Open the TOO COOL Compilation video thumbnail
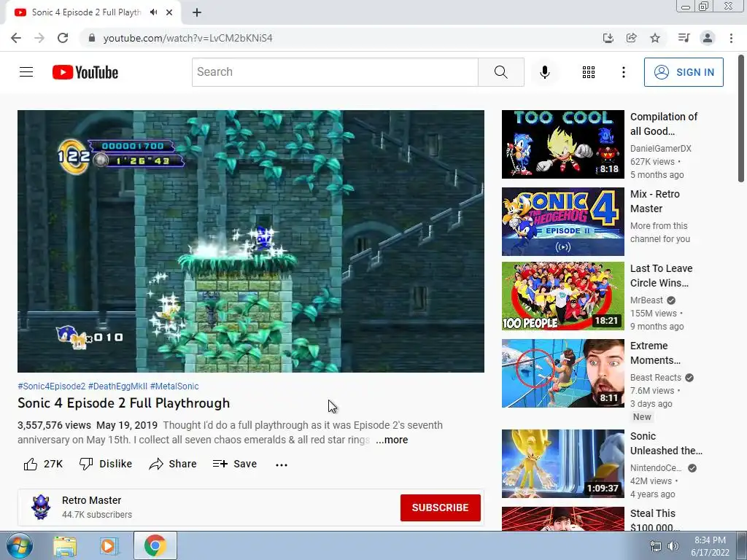The width and height of the screenshot is (747, 560). pyautogui.click(x=562, y=144)
